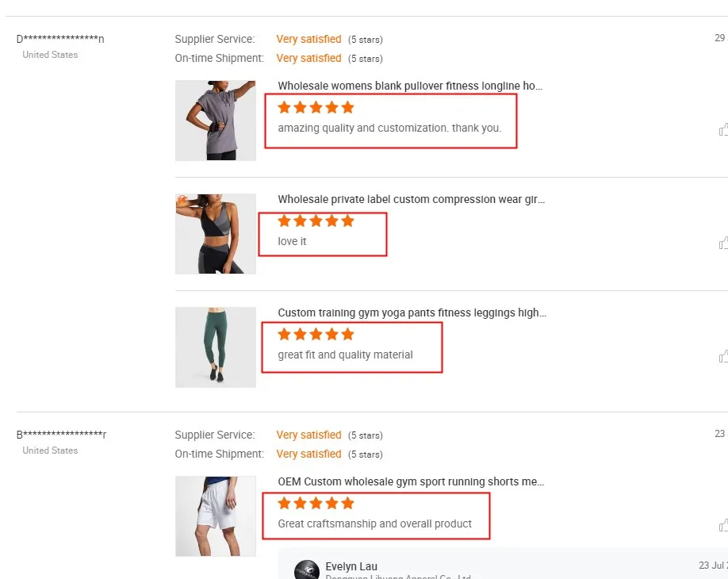Viewport: 728px width, 579px height.
Task: Like the running shorts review
Action: [723, 525]
